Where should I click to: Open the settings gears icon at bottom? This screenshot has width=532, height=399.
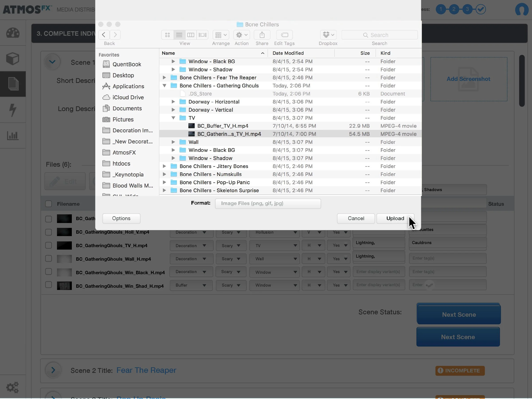pos(12,387)
